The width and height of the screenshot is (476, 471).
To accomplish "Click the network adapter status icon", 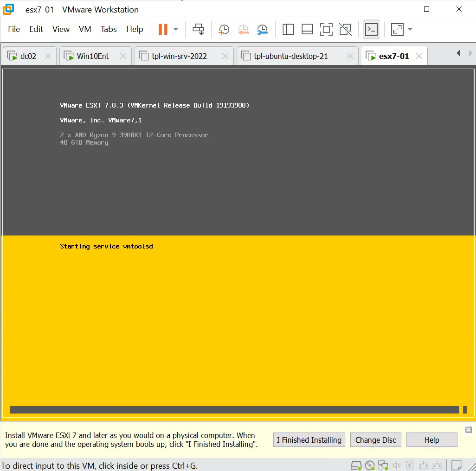I will point(383,465).
